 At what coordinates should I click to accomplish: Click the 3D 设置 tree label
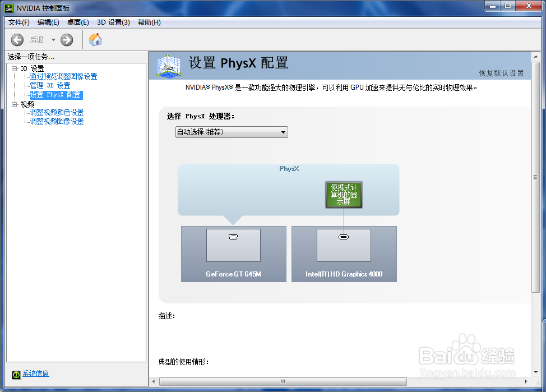[32, 68]
